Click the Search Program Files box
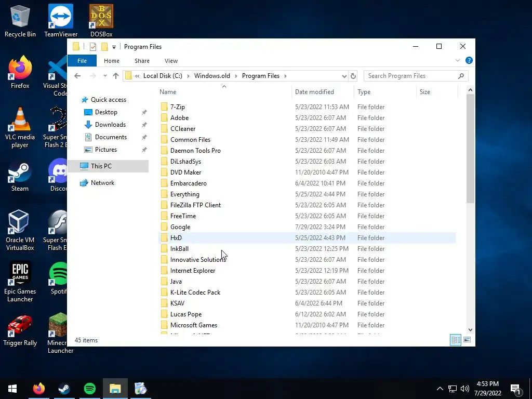The width and height of the screenshot is (532, 399). (x=416, y=76)
